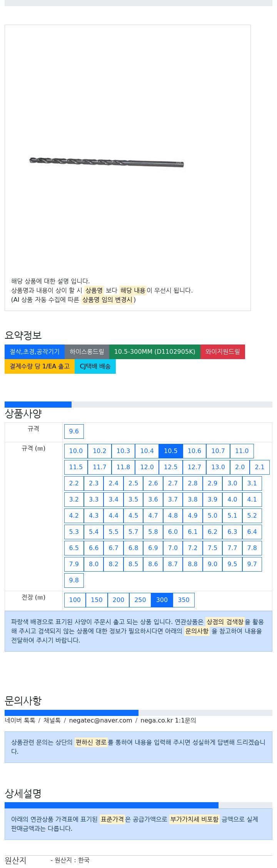Viewport: 277px width, 868px height.
Task: Click the yellow 결제수량 당 1/EA 출고 tag
Action: 40,366
